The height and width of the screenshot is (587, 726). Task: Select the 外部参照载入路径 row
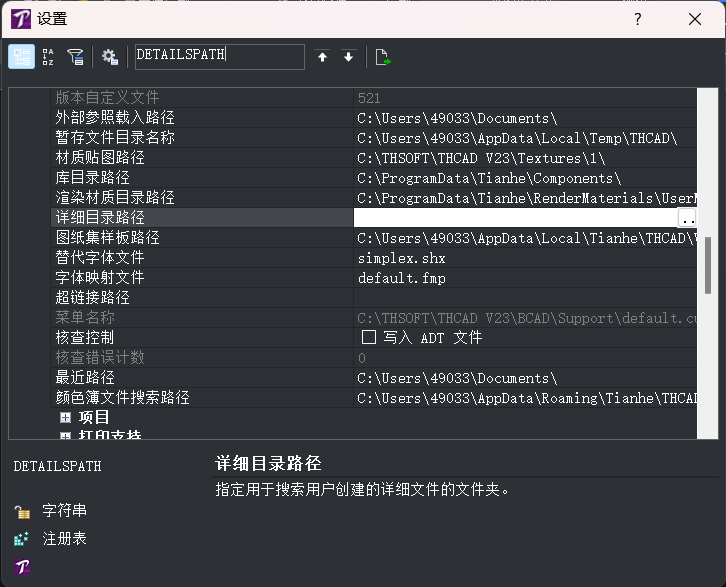pyautogui.click(x=374, y=118)
